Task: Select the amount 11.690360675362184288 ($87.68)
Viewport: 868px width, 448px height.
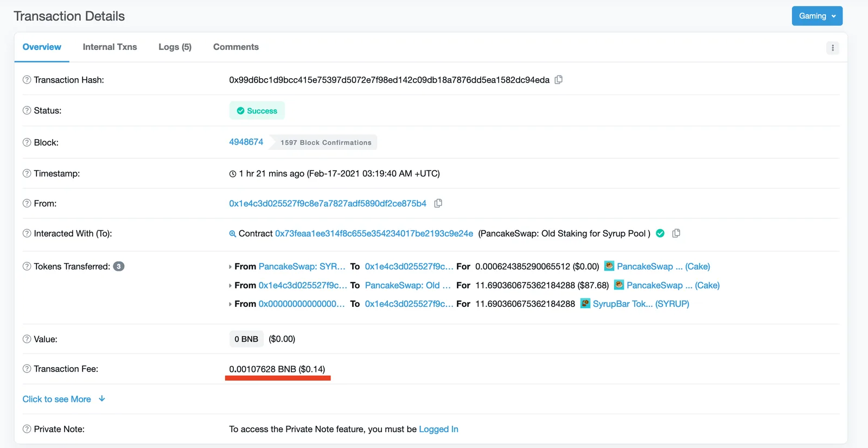Action: 542,285
